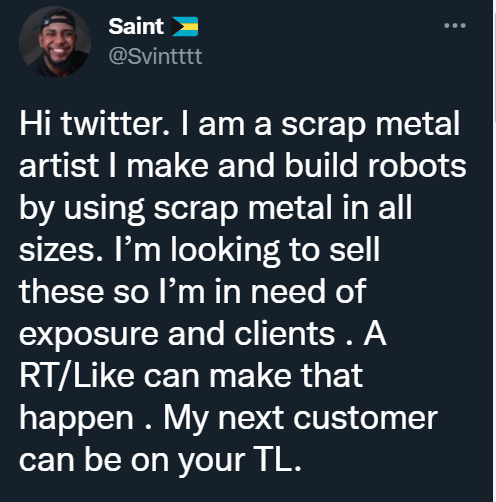
Task: Select the word "robots" in the tweet
Action: tap(417, 165)
